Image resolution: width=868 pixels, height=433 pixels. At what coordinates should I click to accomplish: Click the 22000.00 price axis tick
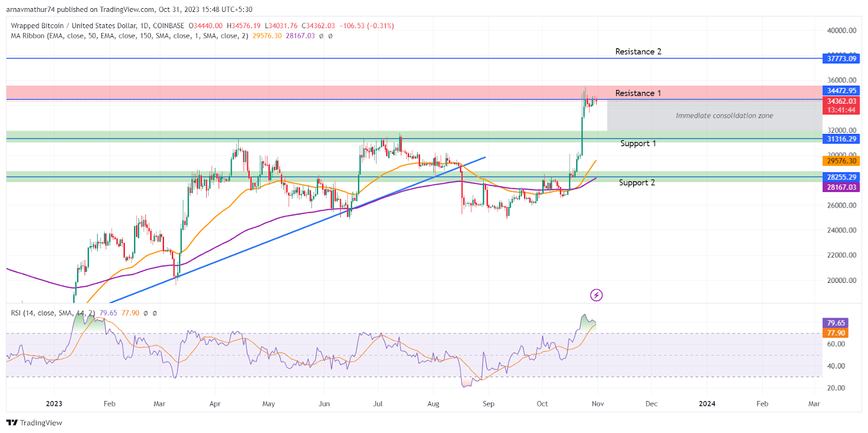pyautogui.click(x=841, y=255)
